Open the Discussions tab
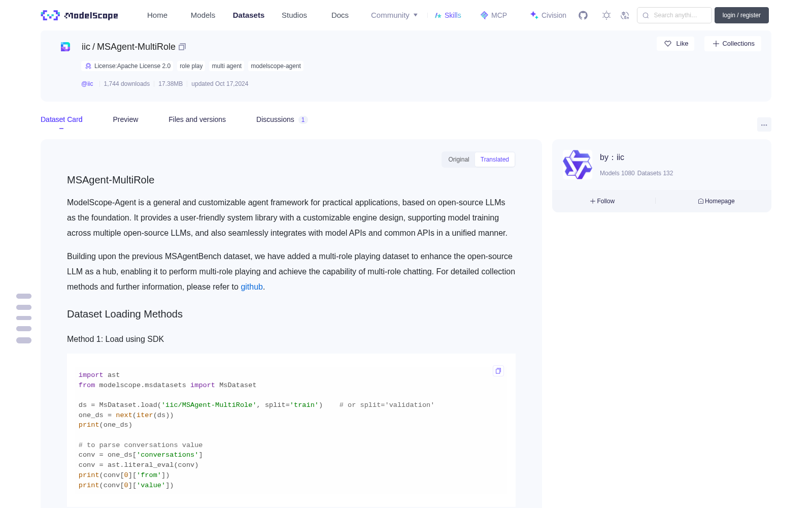 click(x=282, y=119)
